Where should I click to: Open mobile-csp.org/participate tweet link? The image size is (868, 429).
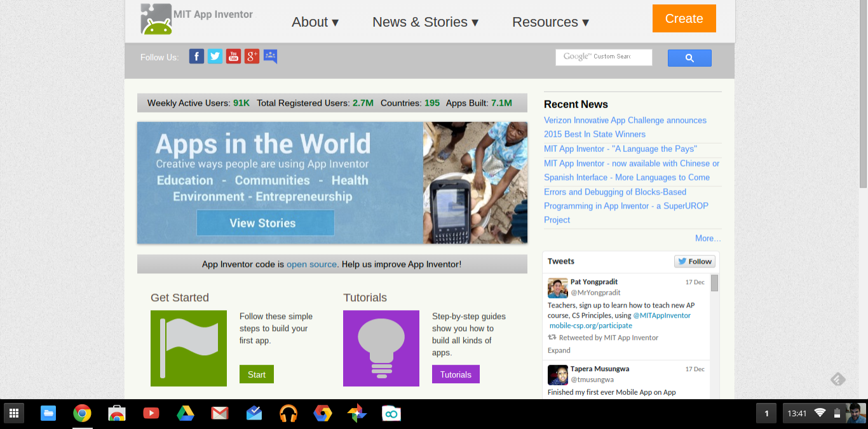tap(591, 325)
